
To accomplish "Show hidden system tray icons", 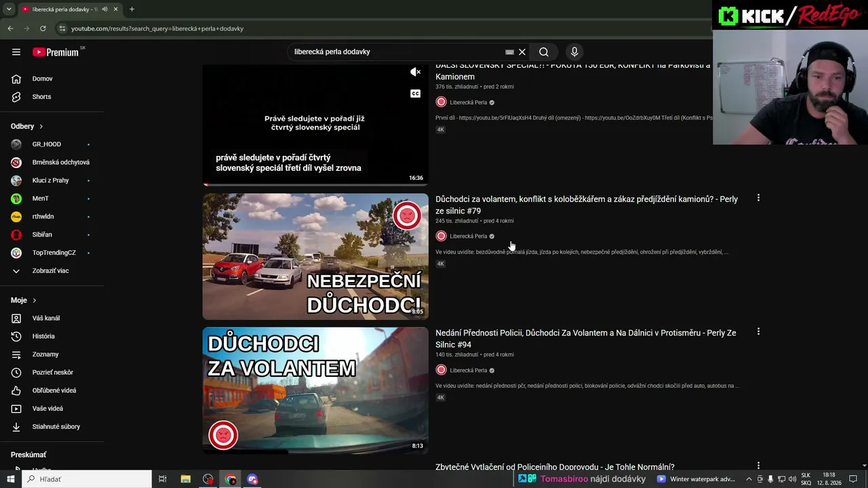I will click(749, 479).
